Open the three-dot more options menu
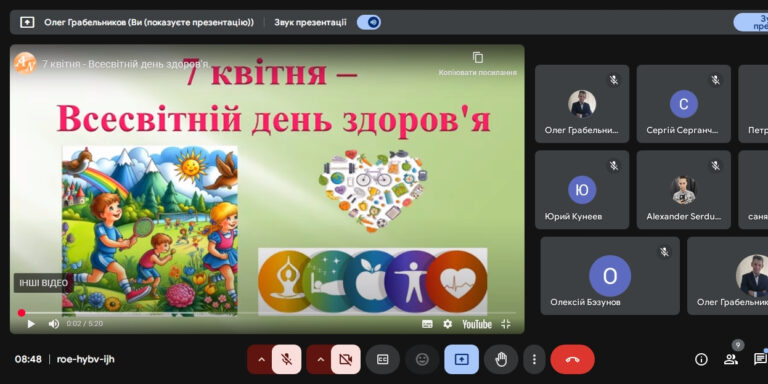The height and width of the screenshot is (384, 768). [534, 360]
